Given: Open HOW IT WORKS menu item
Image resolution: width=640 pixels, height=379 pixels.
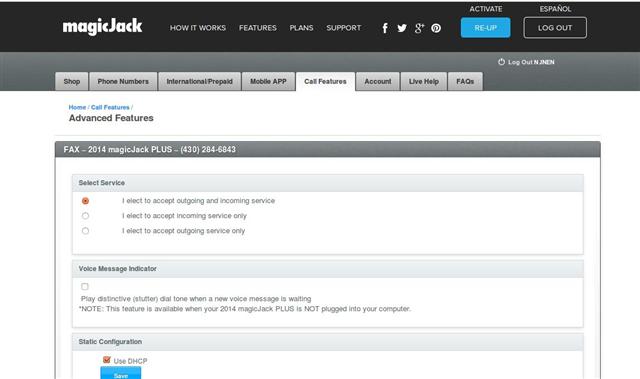Looking at the screenshot, I should (x=198, y=28).
